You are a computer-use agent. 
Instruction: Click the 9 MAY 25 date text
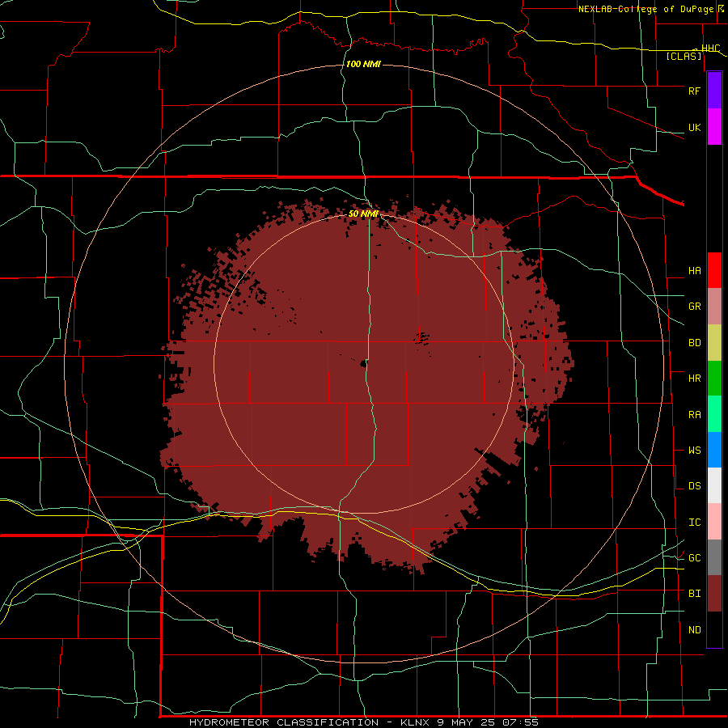(x=466, y=722)
